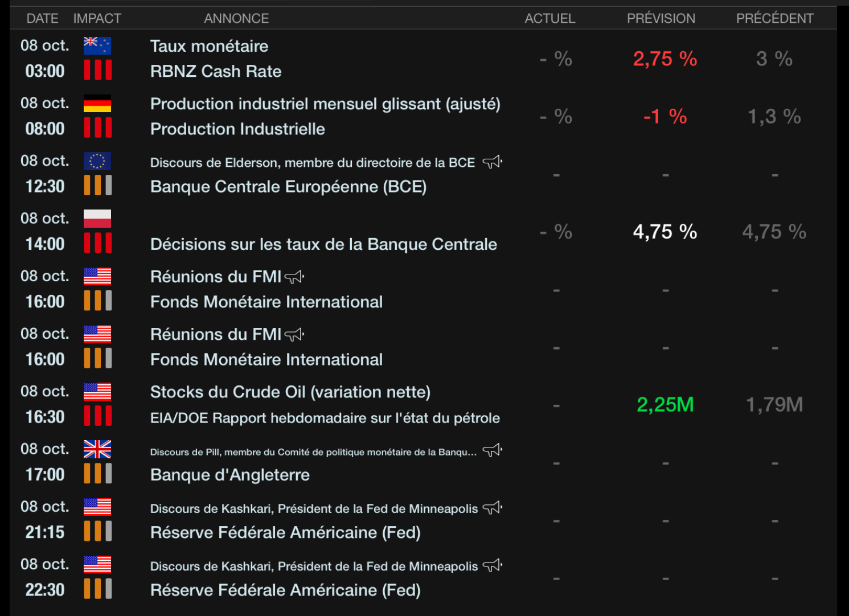849x616 pixels.
Task: Click the red 2,75 % forecast value
Action: (x=665, y=59)
